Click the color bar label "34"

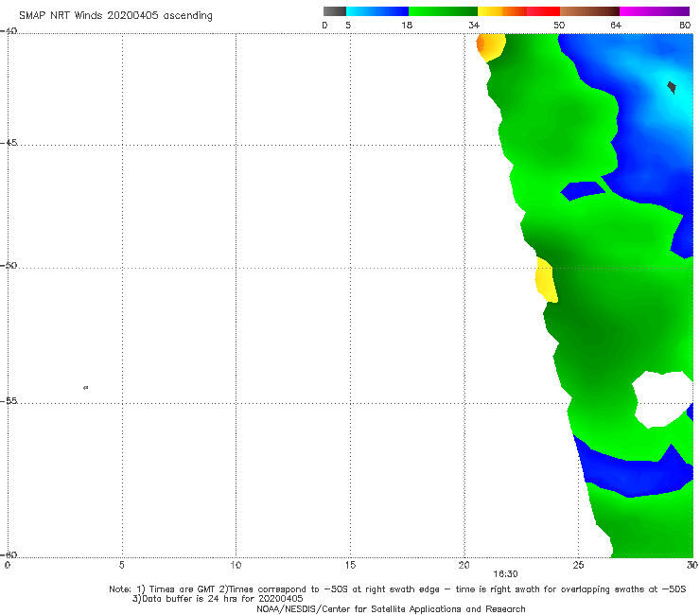click(x=474, y=25)
